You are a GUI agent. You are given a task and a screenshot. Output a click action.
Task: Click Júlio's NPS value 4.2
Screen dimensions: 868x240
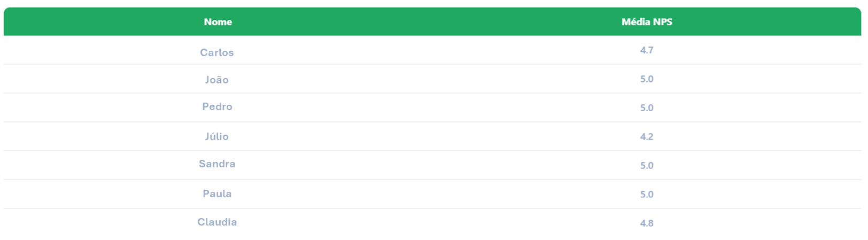click(x=647, y=137)
